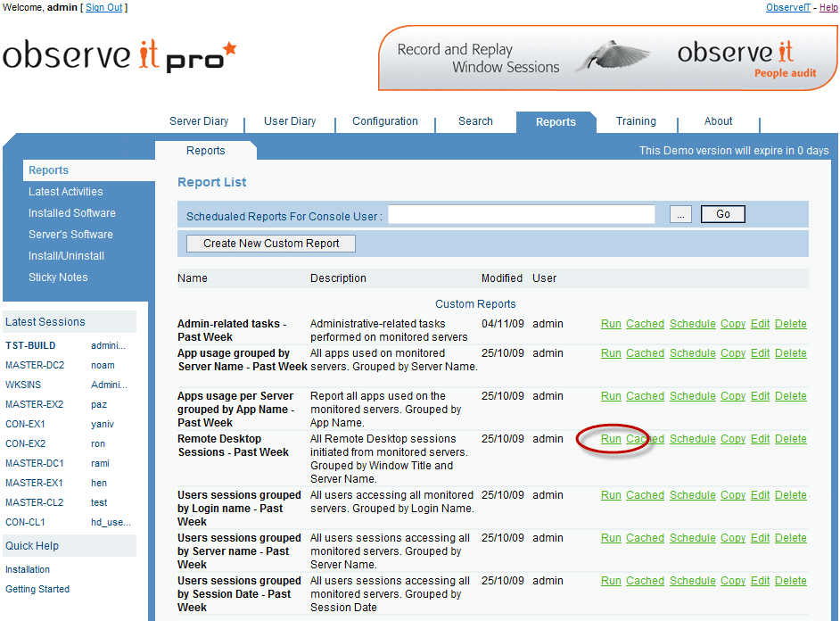Open the CON-EX1 latest session
The height and width of the screenshot is (621, 840).
pyautogui.click(x=25, y=424)
